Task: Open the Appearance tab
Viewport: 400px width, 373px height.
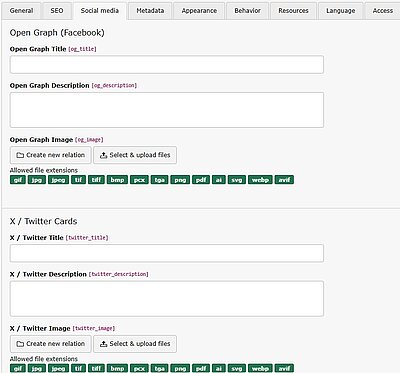Action: click(x=199, y=11)
